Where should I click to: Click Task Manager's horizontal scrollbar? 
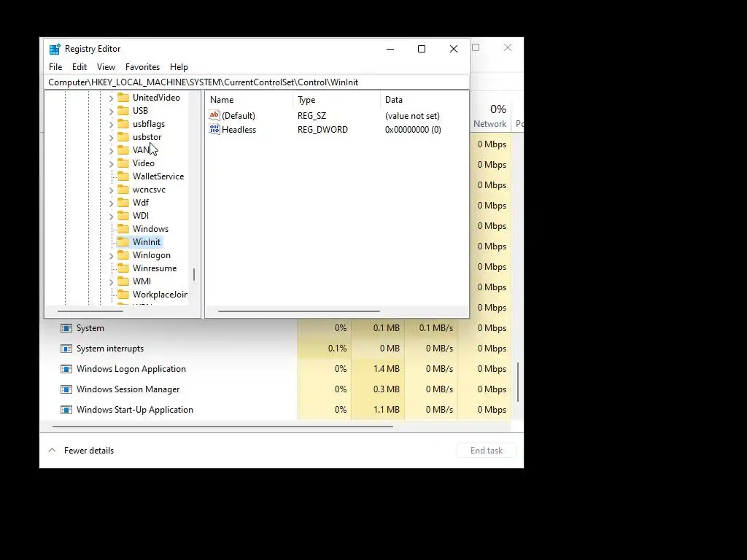coord(222,427)
